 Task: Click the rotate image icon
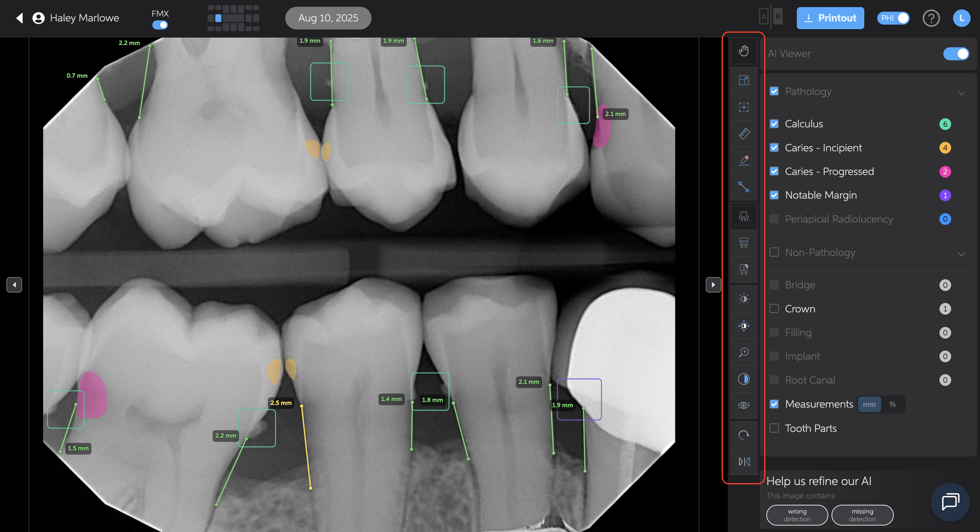pos(744,435)
